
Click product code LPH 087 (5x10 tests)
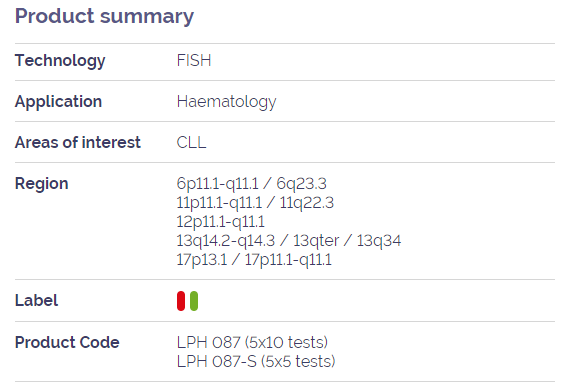coord(252,343)
